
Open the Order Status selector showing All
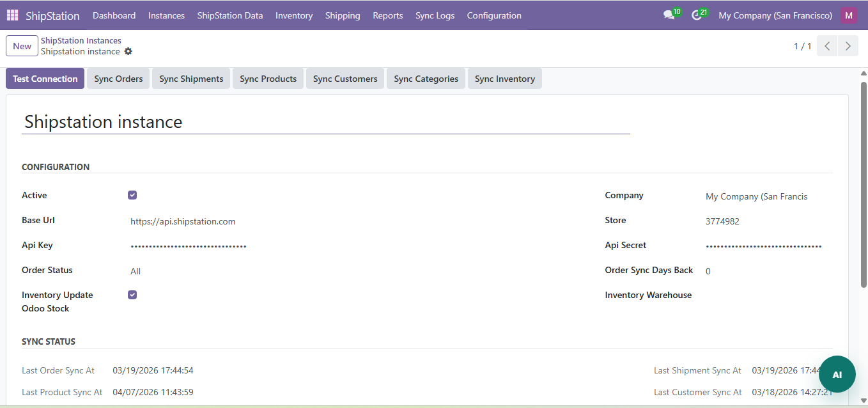click(136, 271)
